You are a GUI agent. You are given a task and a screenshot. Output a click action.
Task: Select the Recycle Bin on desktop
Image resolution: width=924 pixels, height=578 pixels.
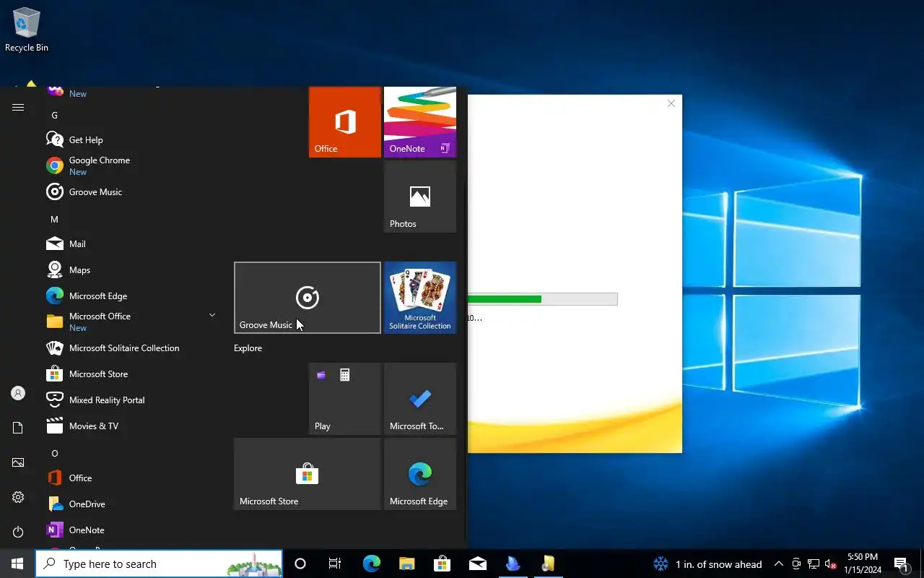pyautogui.click(x=27, y=30)
